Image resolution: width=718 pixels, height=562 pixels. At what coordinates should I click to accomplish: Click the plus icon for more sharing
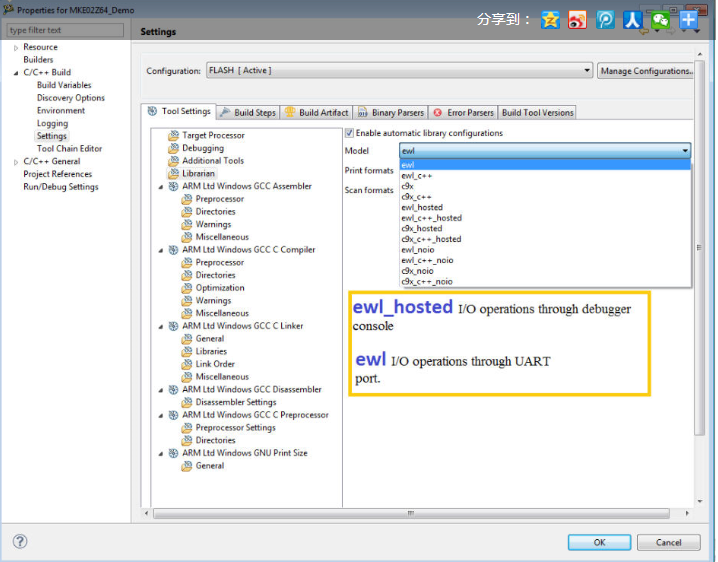pos(688,20)
